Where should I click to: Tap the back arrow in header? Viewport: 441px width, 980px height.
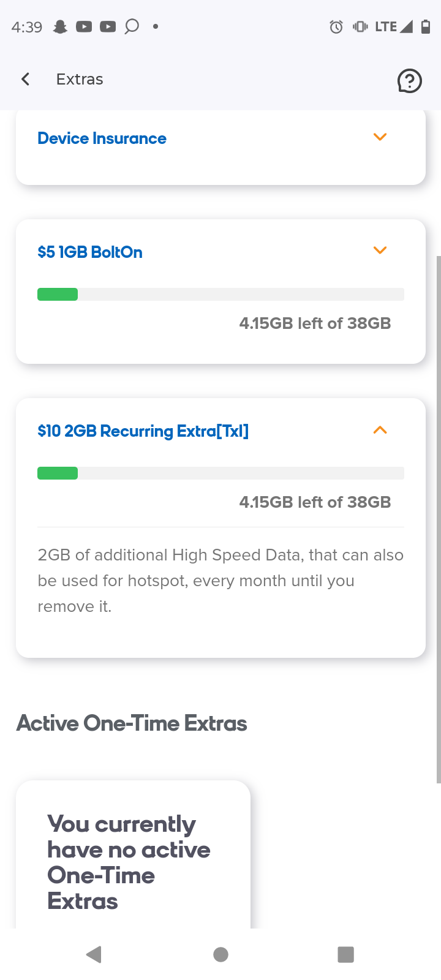coord(26,79)
